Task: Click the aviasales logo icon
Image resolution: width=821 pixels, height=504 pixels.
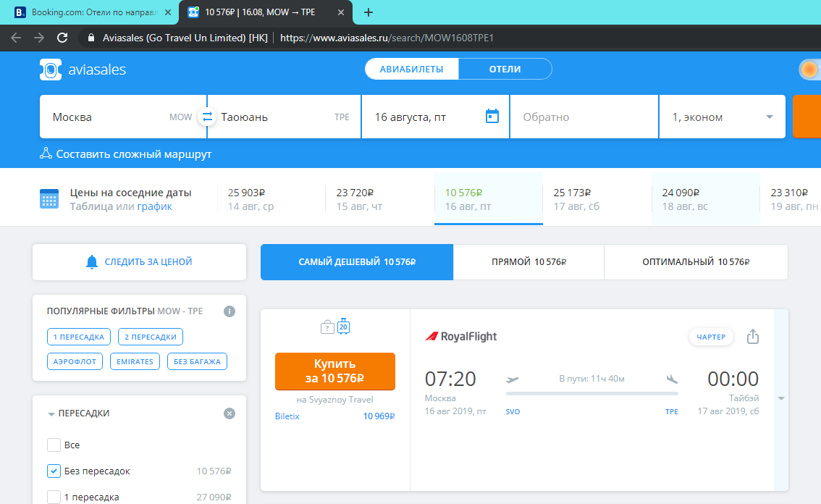Action: pyautogui.click(x=51, y=70)
